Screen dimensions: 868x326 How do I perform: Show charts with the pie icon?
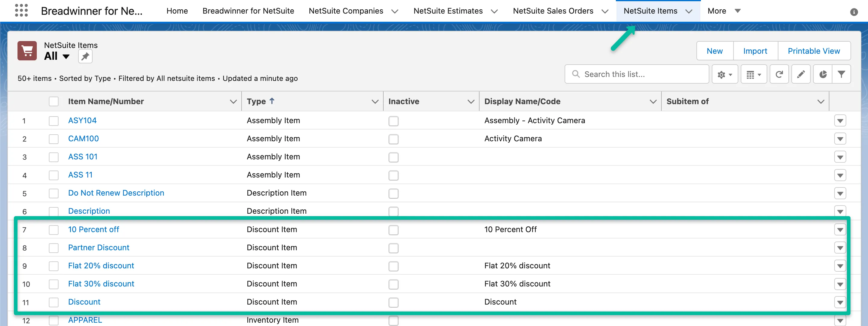coord(823,74)
